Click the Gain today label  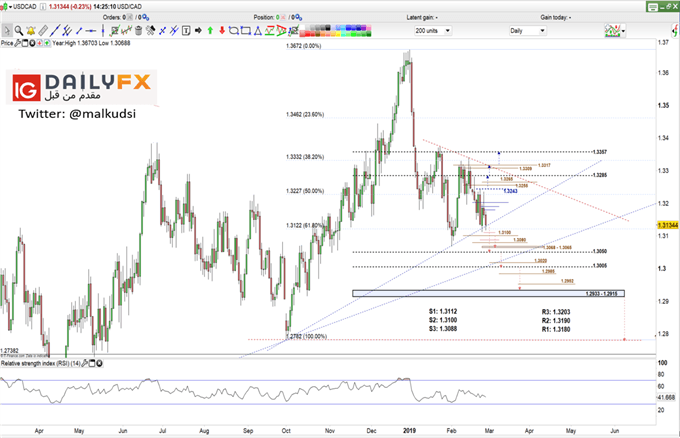coord(556,17)
